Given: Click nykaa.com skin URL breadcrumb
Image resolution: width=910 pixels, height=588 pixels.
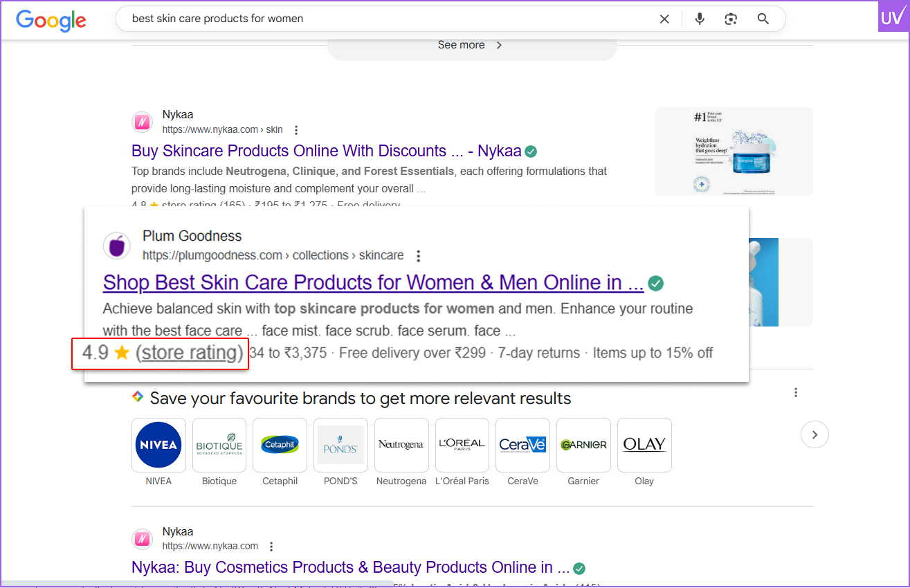Looking at the screenshot, I should 223,129.
